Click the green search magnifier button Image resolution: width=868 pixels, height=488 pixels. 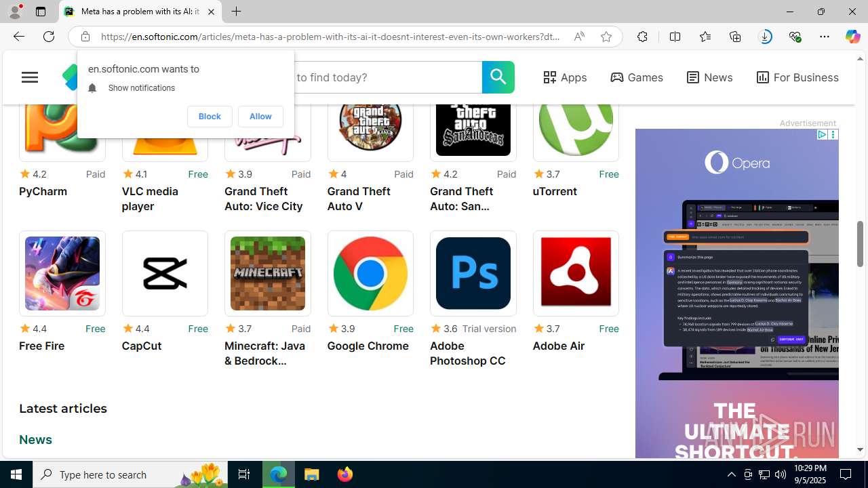coord(498,77)
